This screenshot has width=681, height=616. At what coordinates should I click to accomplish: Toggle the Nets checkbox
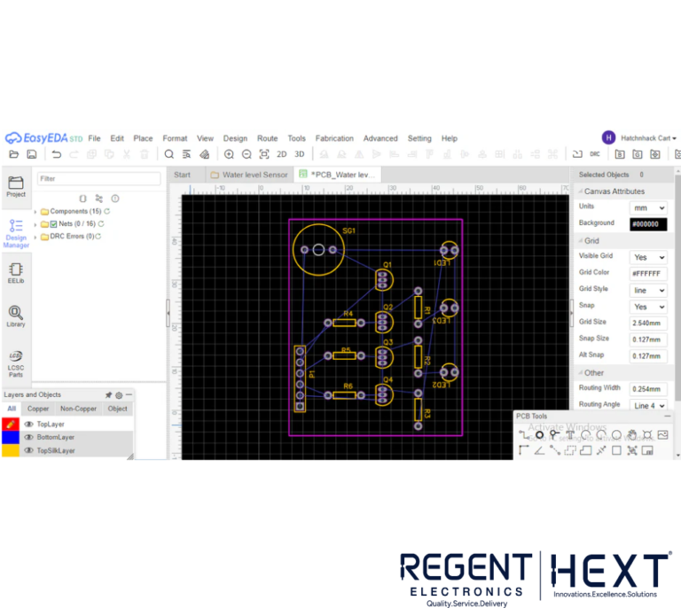pyautogui.click(x=53, y=224)
